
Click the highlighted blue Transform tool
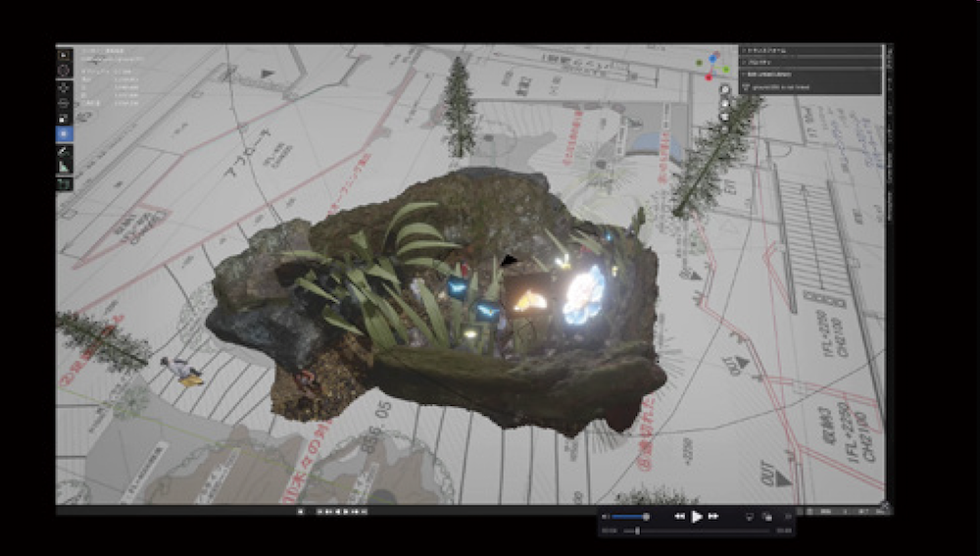[x=64, y=133]
